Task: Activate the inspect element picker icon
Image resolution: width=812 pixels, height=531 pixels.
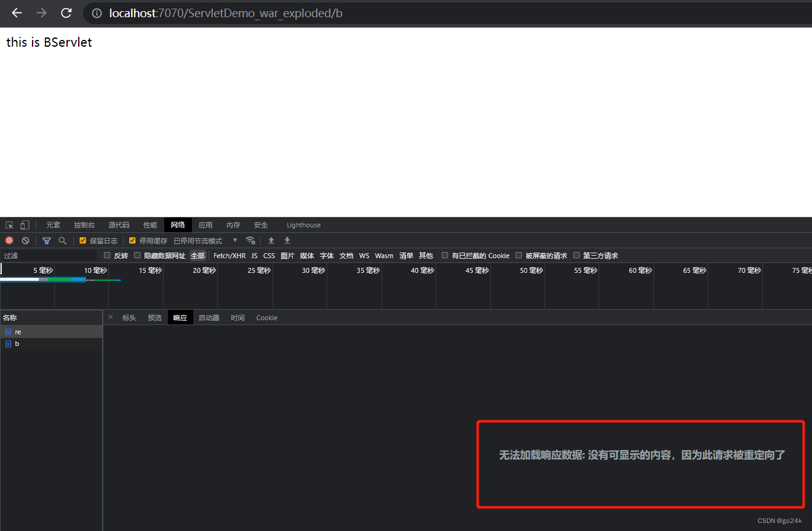Action: [9, 225]
